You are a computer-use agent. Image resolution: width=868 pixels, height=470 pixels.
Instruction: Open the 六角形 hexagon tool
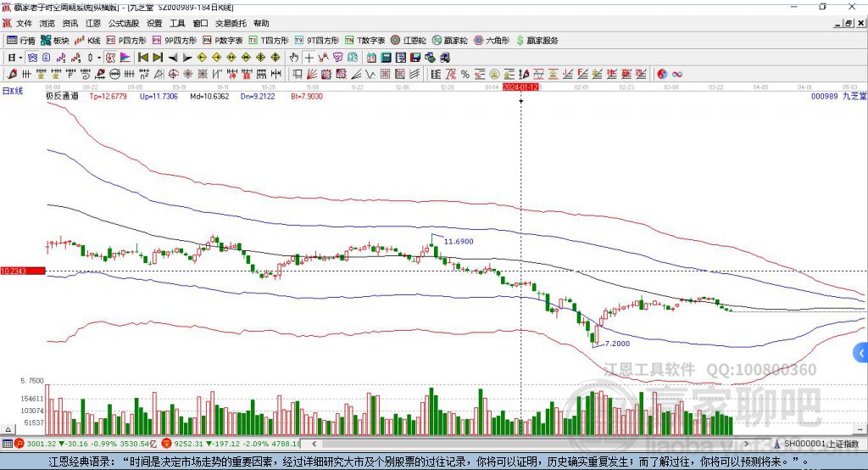[491, 41]
